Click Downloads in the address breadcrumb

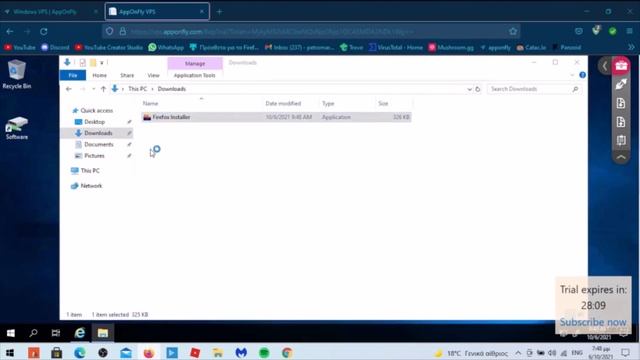coord(172,89)
